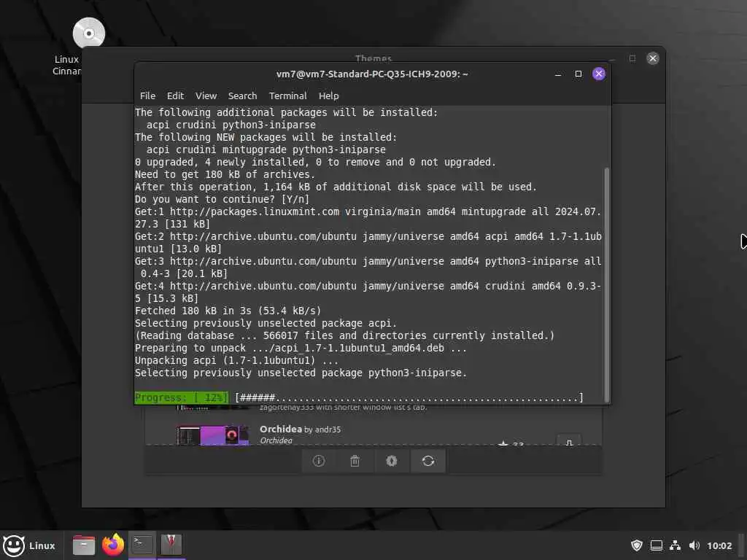Click the 'Unpacking acpi' terminal line
The height and width of the screenshot is (560, 747).
(236, 360)
